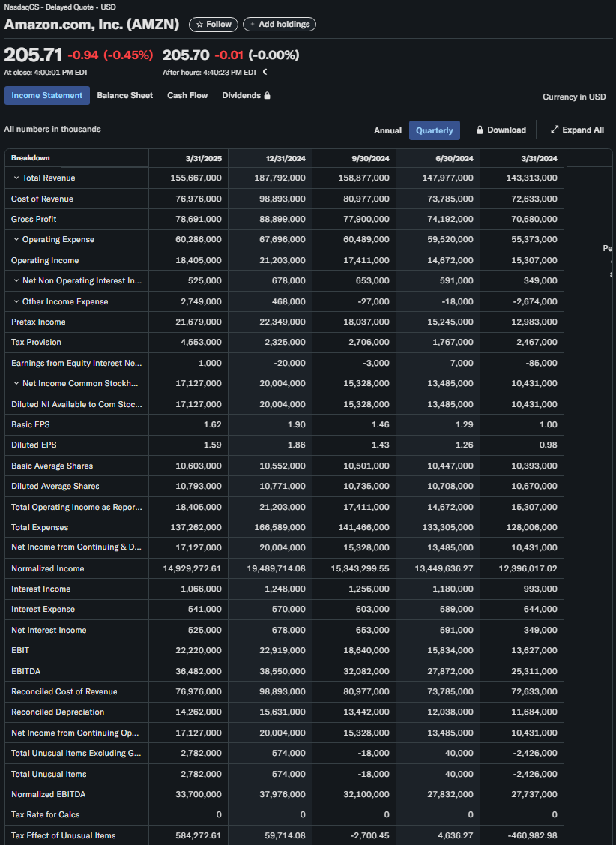
Task: Click the 6/30/2024 column header
Action: coord(454,158)
